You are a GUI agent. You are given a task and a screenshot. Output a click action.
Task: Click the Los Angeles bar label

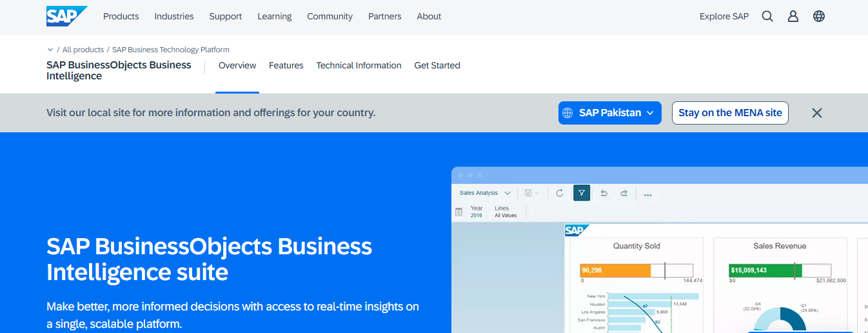coord(594,312)
